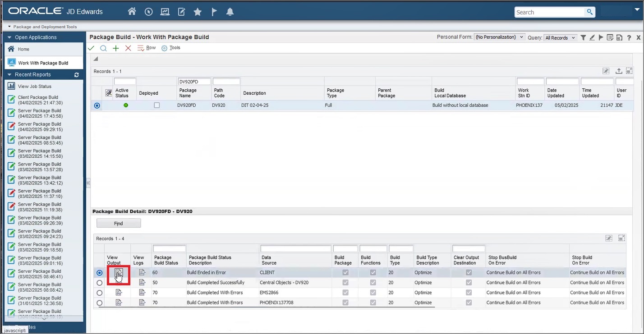Click the green Add plus icon
644x334 pixels.
coord(115,48)
